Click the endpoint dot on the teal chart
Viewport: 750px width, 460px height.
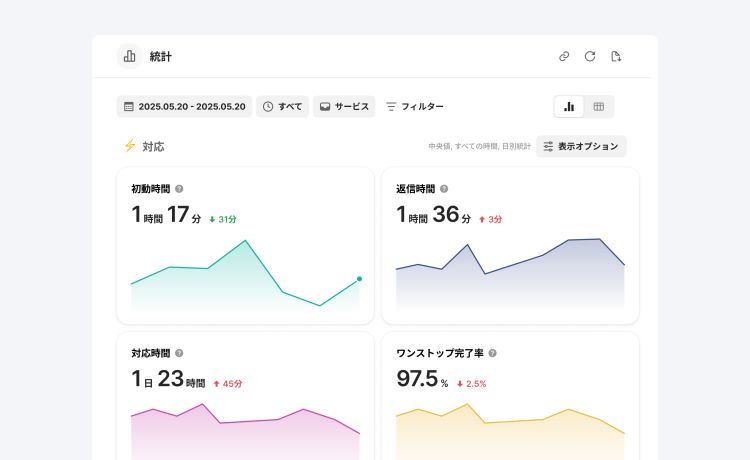tap(359, 279)
